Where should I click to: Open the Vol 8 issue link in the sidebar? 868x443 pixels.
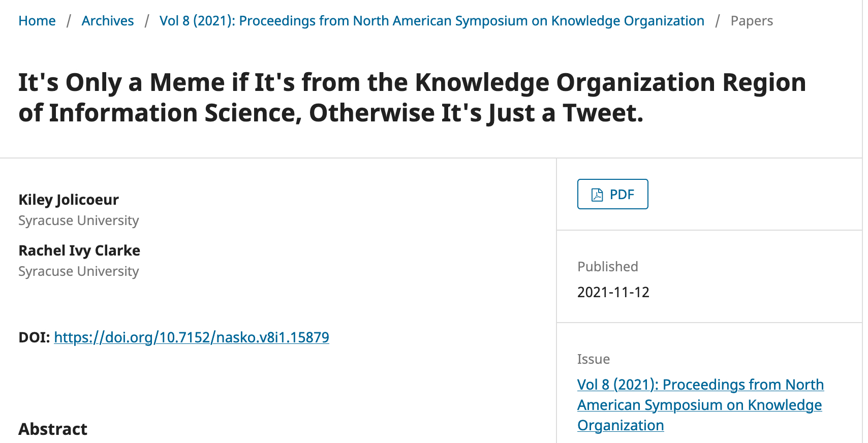(x=700, y=405)
